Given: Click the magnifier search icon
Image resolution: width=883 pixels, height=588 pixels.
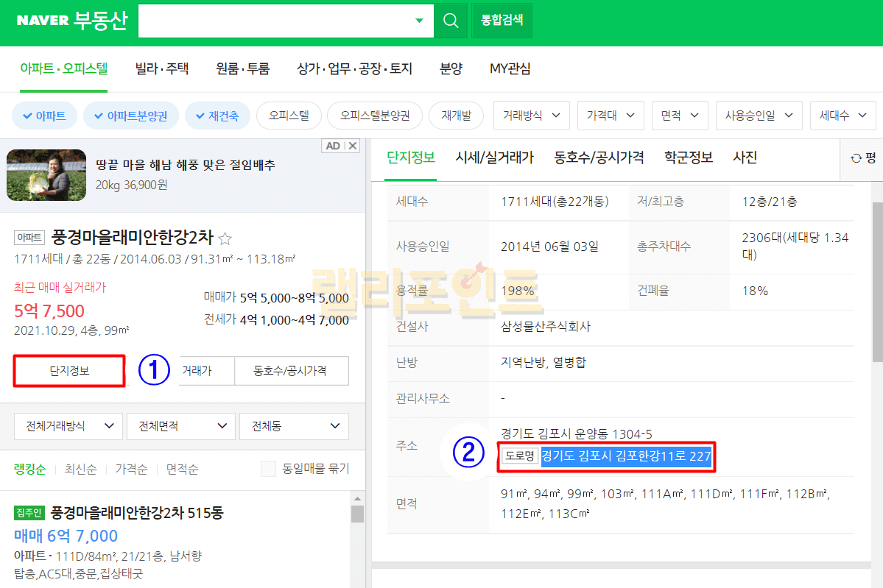Looking at the screenshot, I should (451, 20).
